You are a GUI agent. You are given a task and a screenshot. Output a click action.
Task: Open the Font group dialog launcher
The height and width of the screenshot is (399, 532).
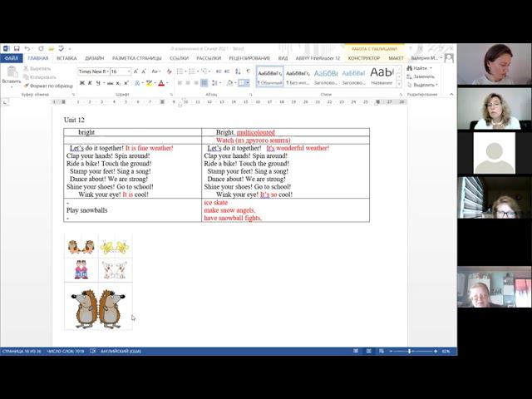[171, 95]
